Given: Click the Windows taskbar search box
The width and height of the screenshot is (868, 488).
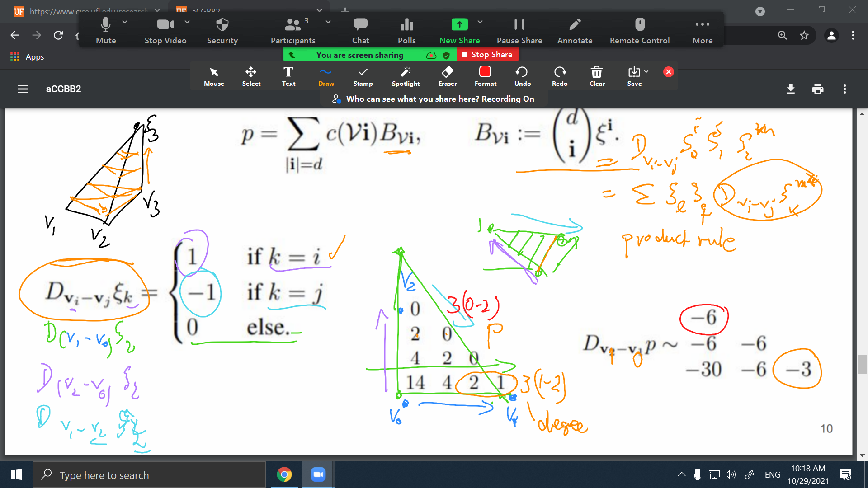Looking at the screenshot, I should tap(149, 475).
